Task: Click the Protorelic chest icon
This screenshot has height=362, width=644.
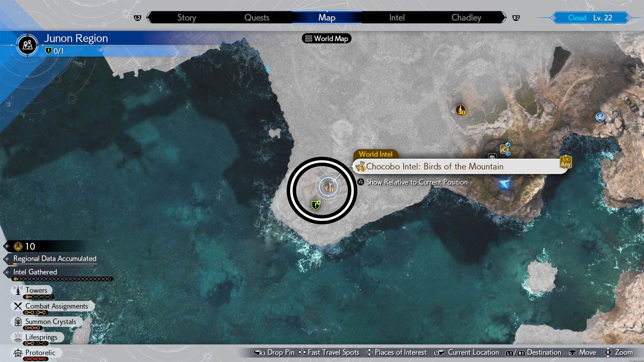Action: (x=18, y=353)
